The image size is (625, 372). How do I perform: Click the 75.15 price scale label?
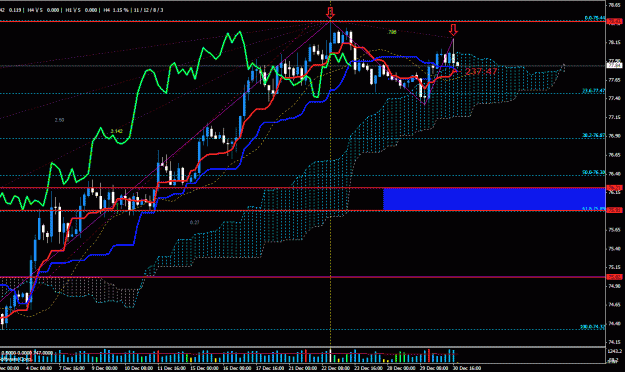point(614,267)
